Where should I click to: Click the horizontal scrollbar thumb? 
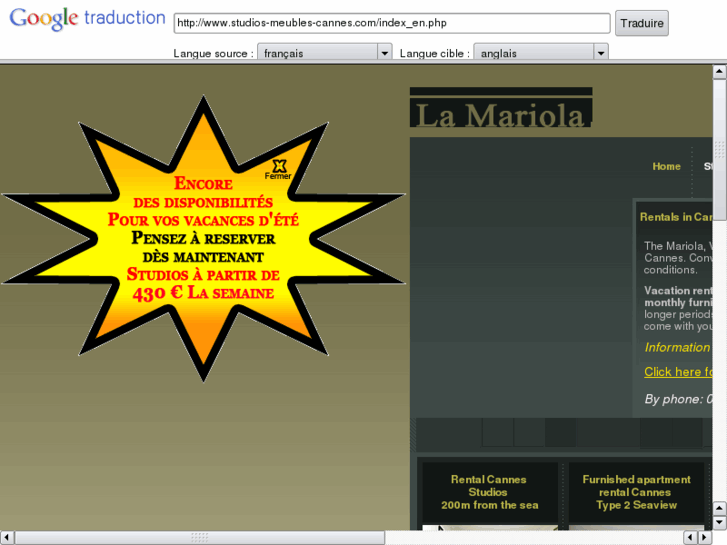click(199, 537)
